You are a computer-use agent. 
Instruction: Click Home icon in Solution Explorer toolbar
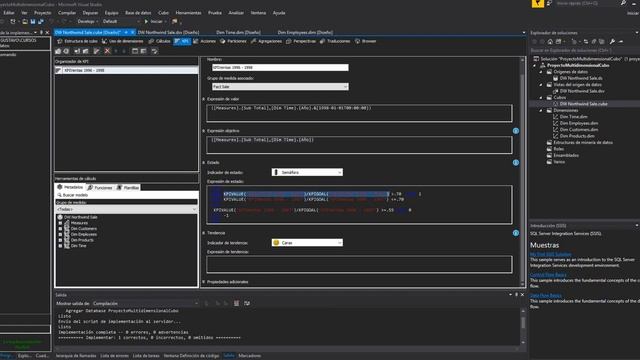click(x=550, y=42)
